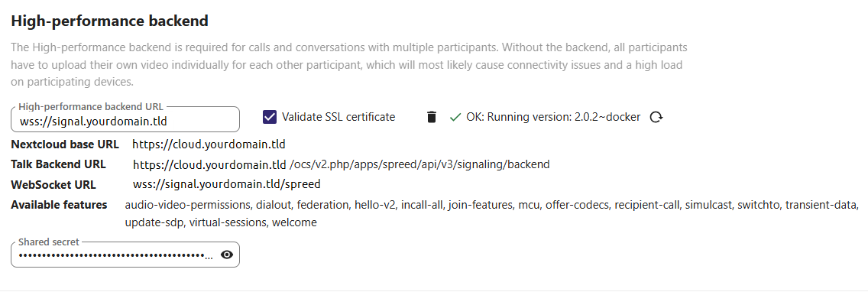868x292 pixels.
Task: Click the Talk Backend URL label
Action: point(59,164)
